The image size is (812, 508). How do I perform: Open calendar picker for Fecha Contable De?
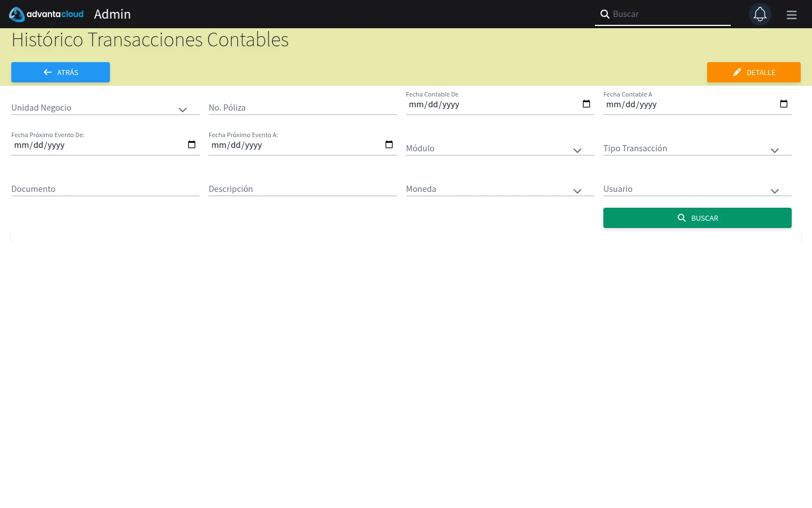click(x=586, y=104)
